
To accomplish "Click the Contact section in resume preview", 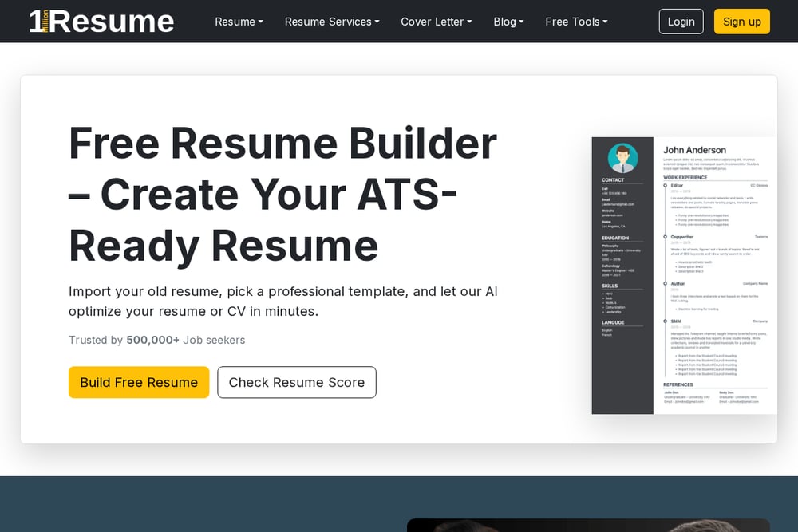I will click(x=613, y=180).
